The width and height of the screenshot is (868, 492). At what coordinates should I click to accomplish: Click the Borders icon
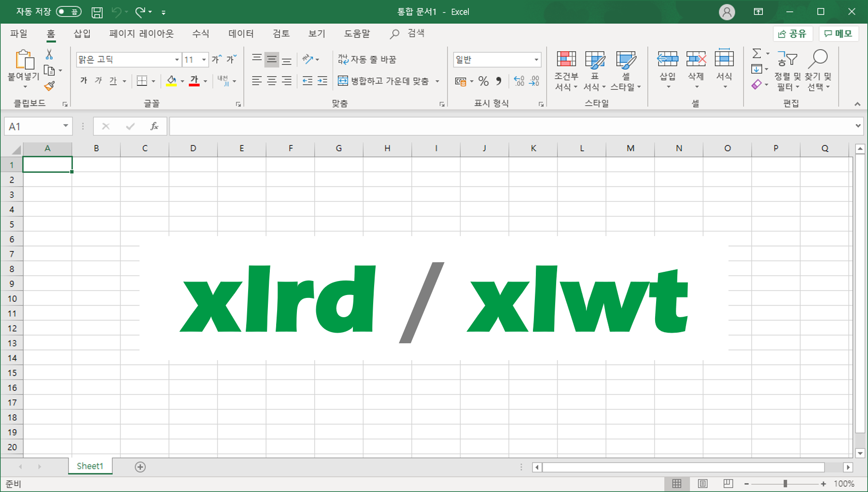pos(141,81)
